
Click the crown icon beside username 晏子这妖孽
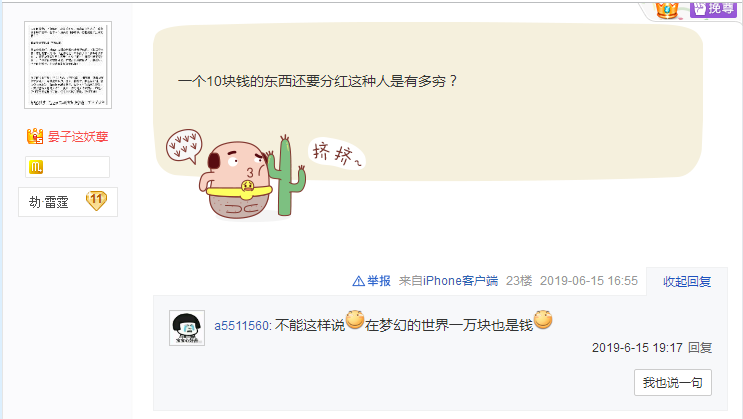click(x=35, y=137)
